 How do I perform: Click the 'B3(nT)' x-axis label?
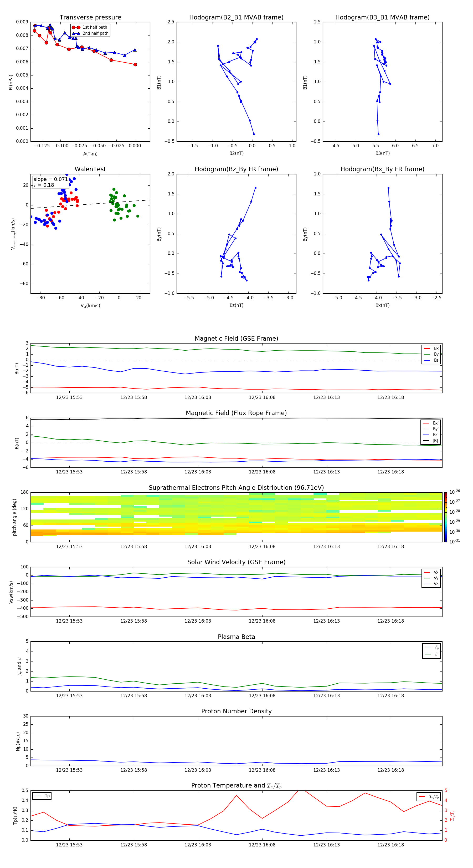tap(382, 153)
